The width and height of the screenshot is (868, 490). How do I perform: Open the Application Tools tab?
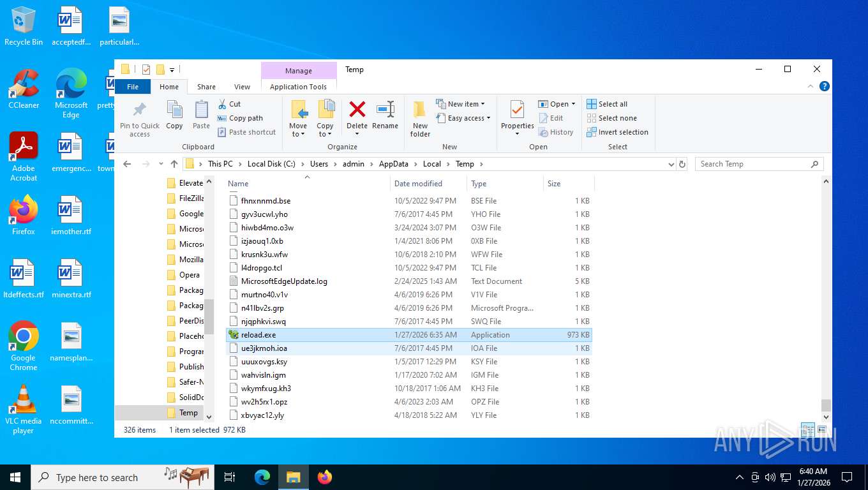pos(298,87)
